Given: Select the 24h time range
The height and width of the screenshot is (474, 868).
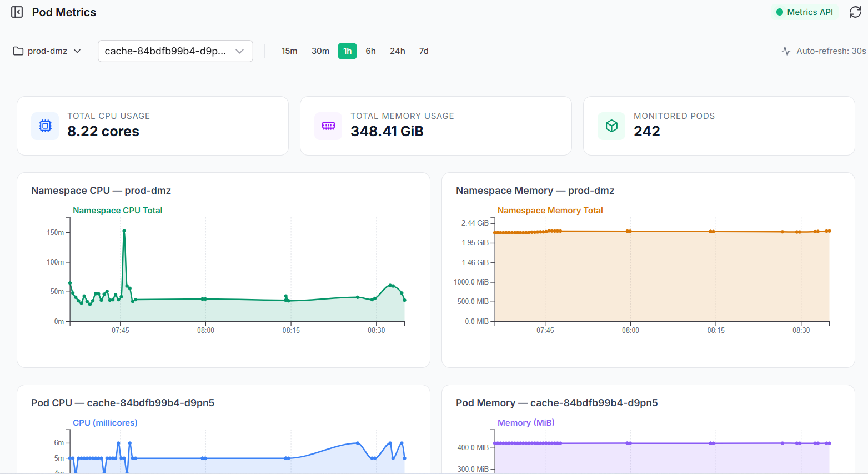Looking at the screenshot, I should point(398,51).
